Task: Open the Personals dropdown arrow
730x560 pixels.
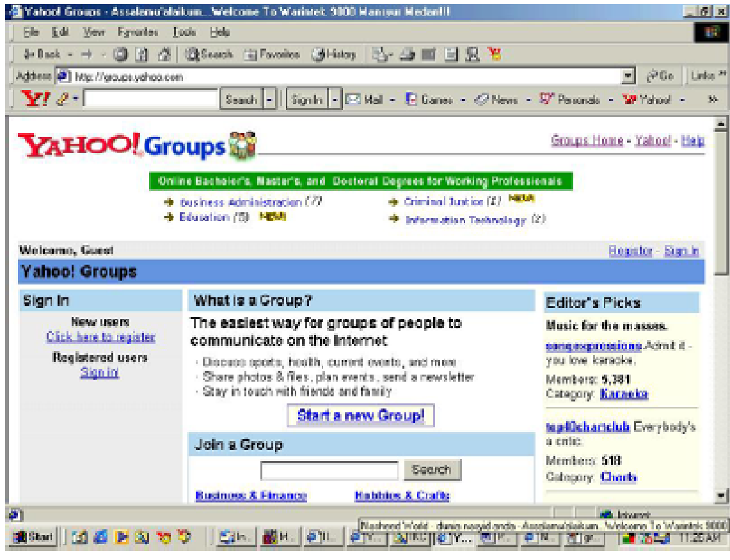Action: [x=610, y=100]
